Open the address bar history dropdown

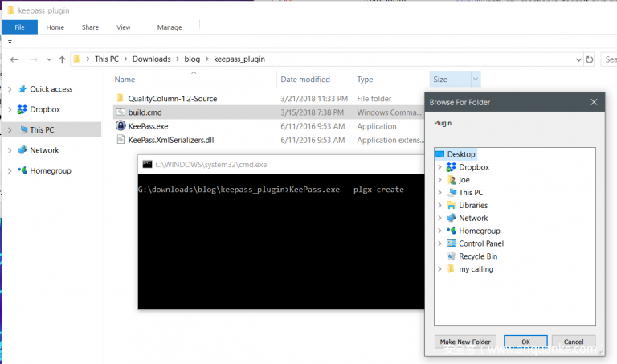[x=577, y=59]
